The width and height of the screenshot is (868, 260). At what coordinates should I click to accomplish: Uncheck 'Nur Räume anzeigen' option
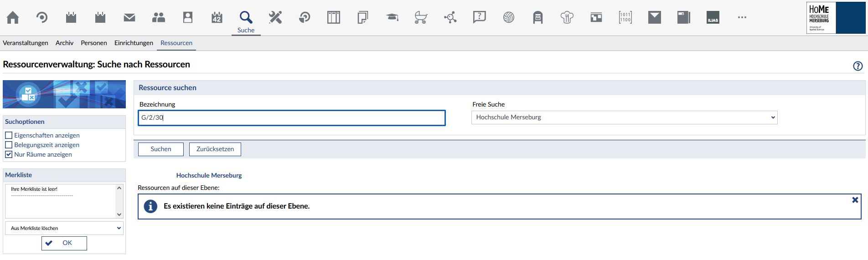point(9,154)
